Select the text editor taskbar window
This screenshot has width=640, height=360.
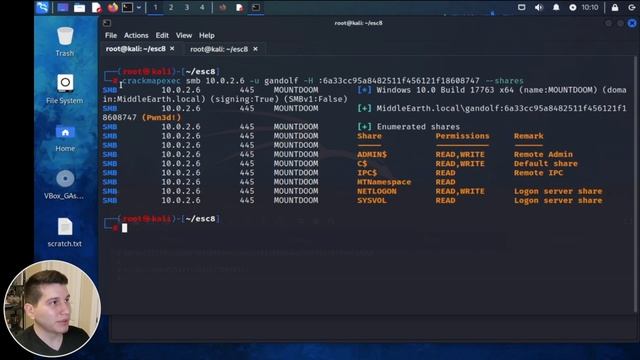click(240, 7)
